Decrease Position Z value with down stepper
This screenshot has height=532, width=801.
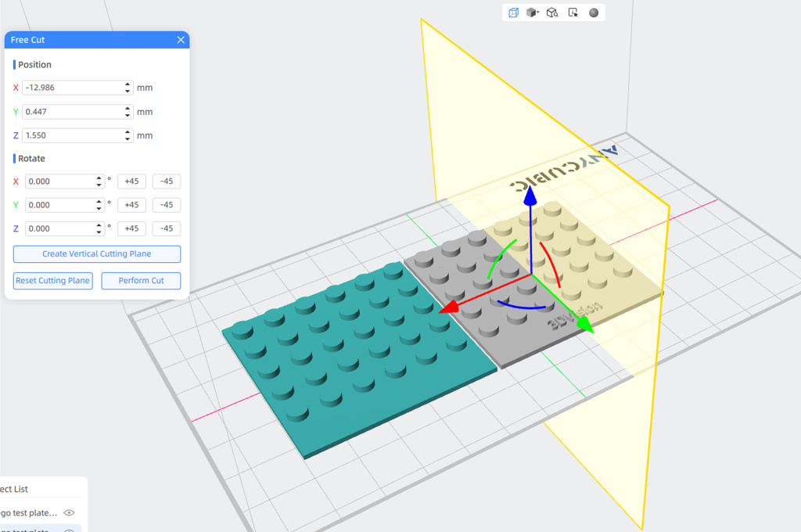coord(128,138)
